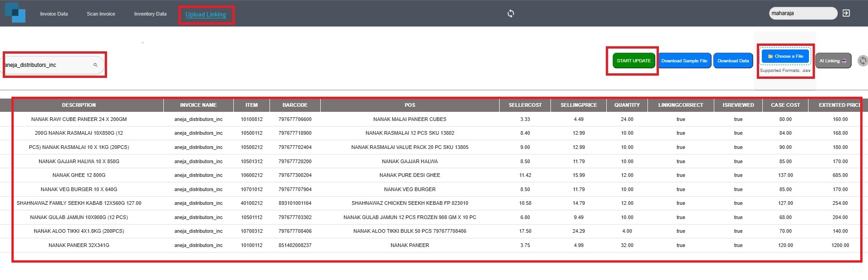Click POS cell NANAK ALOO TIKKI BULK 50 PCS
The height and width of the screenshot is (280, 868).
410,231
